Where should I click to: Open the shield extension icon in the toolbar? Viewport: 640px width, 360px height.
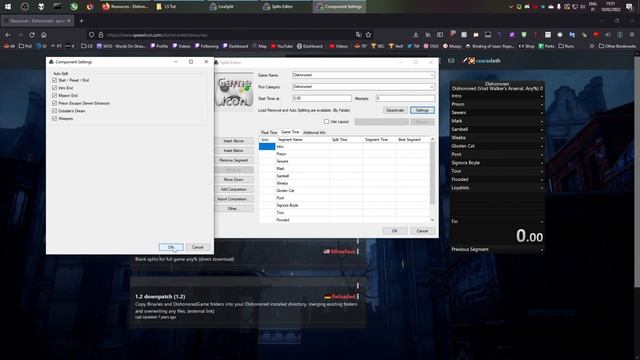524,35
